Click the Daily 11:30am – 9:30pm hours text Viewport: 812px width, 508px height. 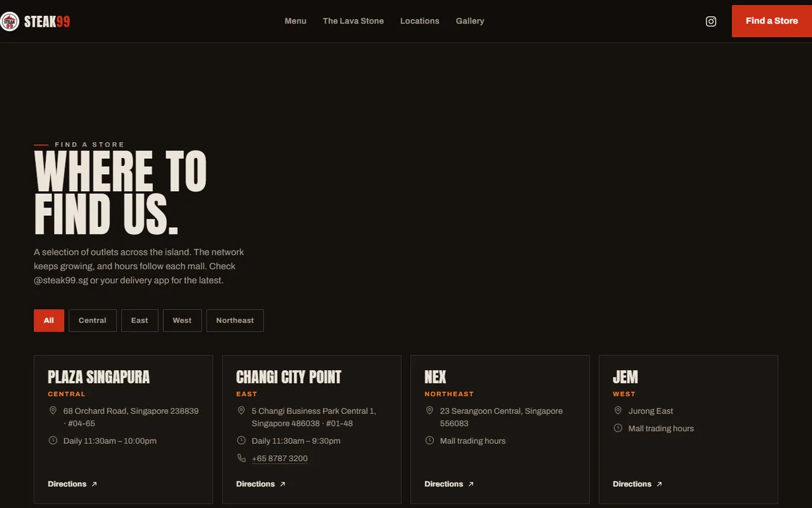pos(296,441)
